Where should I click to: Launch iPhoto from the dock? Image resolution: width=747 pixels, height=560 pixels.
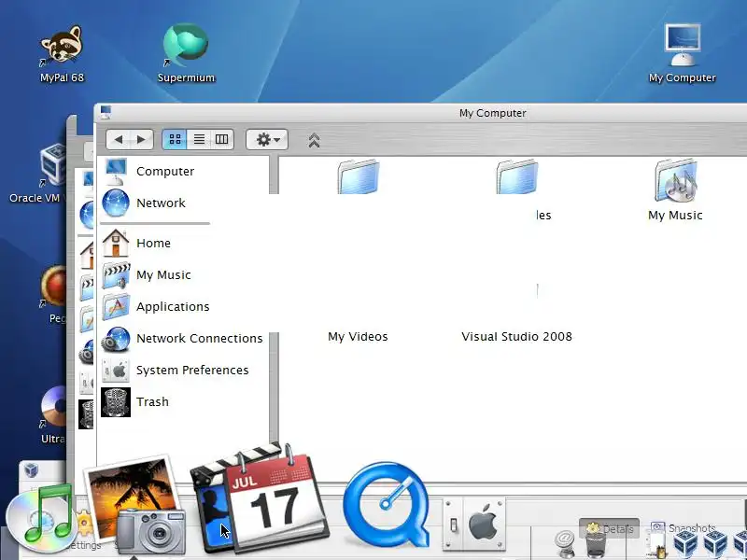click(x=135, y=506)
